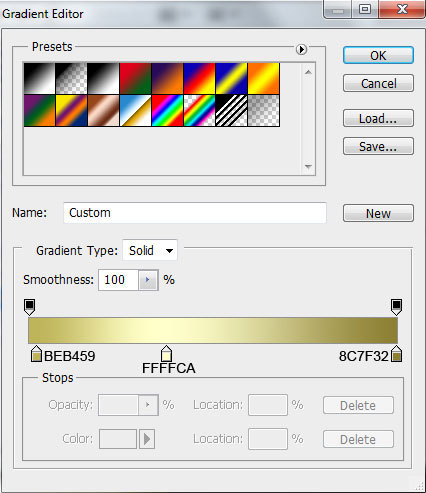The height and width of the screenshot is (493, 426).
Task: Select the BEB459 color stop
Action: pos(36,354)
